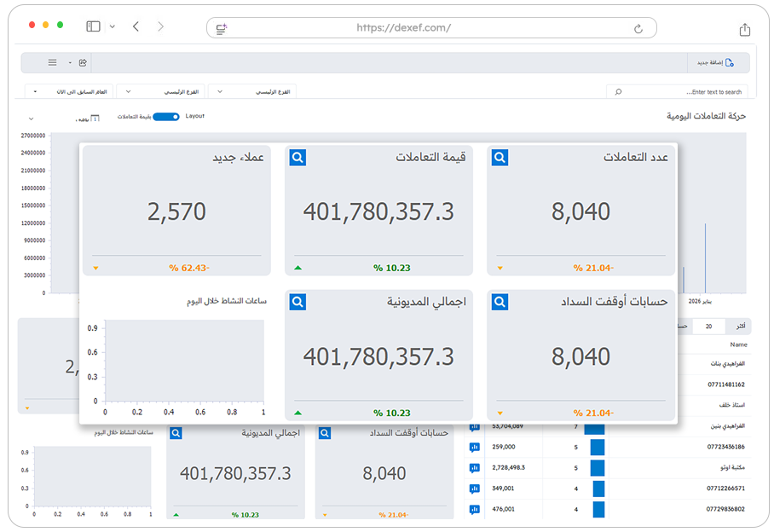Go forward with the browser forward arrow
Viewport: 774px width, 532px height.
pos(160,26)
